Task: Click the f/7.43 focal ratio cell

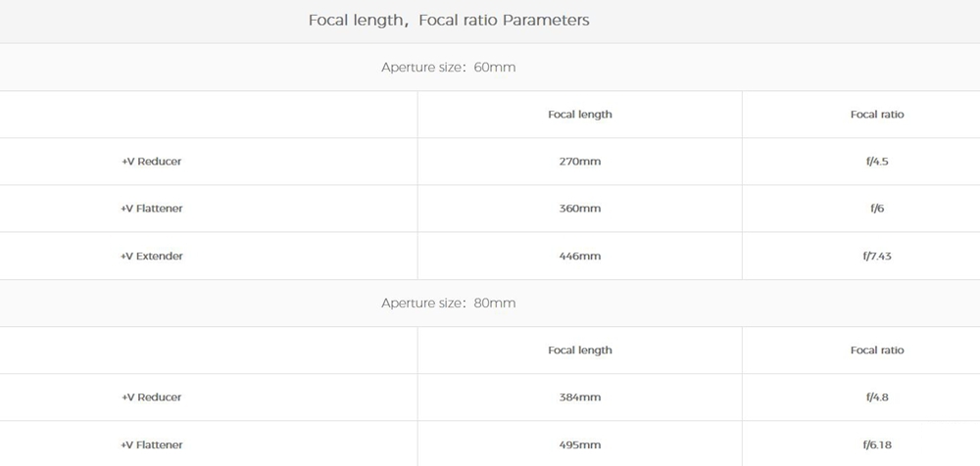Action: coord(877,256)
